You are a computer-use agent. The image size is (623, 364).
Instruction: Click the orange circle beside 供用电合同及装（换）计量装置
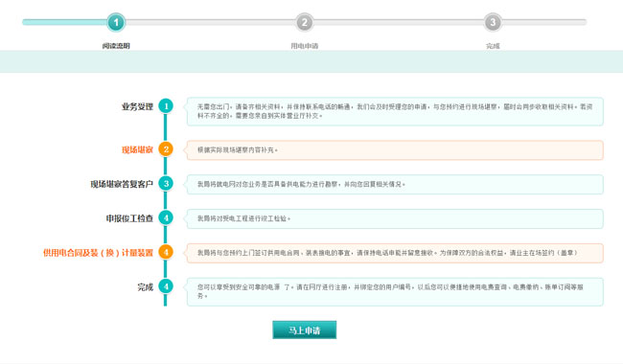click(x=166, y=252)
